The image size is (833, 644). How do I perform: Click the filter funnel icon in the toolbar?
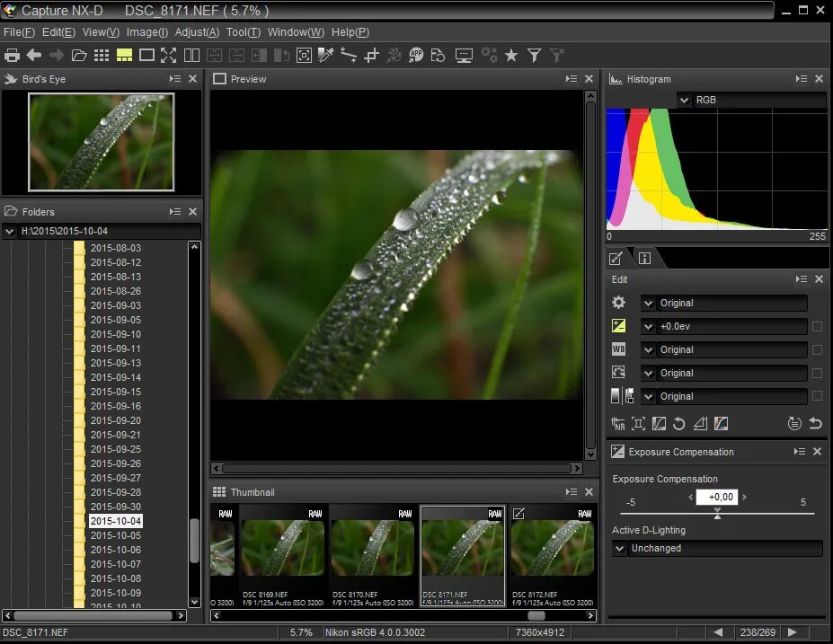point(534,55)
